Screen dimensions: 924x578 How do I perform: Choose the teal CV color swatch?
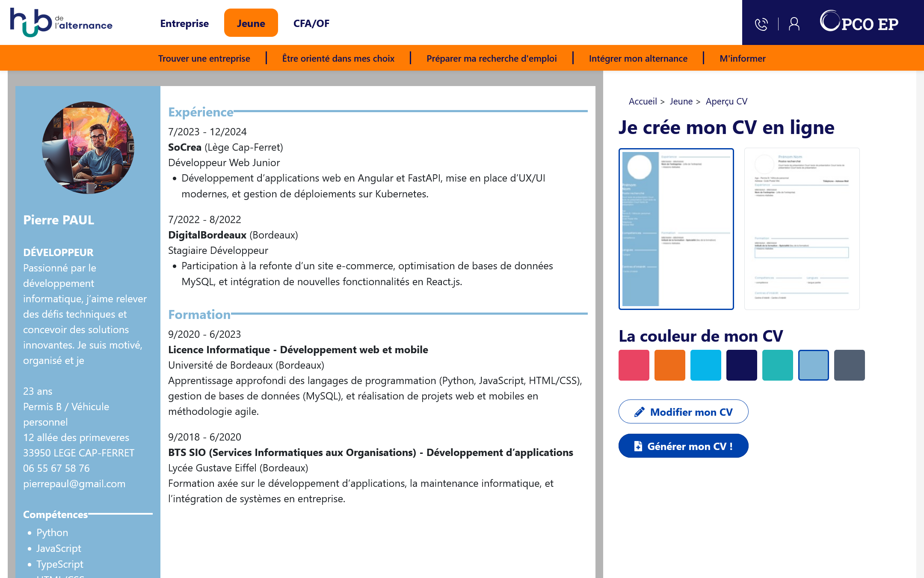pyautogui.click(x=778, y=365)
